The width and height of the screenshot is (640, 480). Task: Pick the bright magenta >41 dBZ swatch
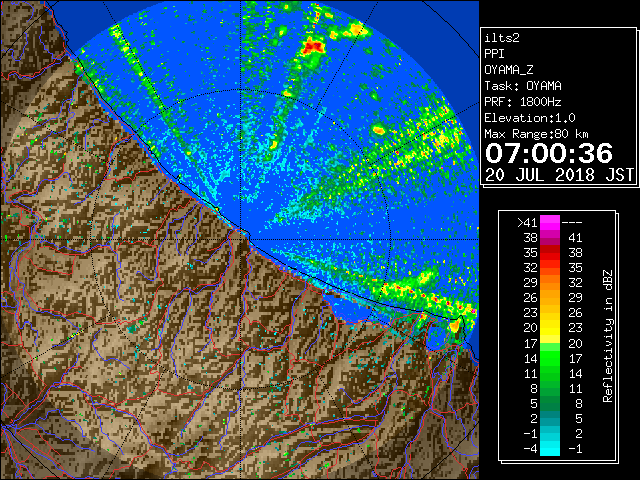click(x=550, y=223)
